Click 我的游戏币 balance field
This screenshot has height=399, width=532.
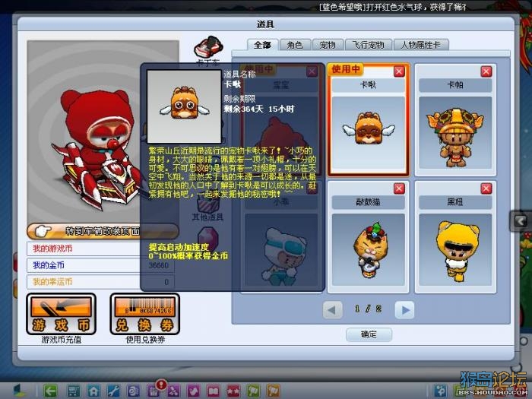coord(101,249)
